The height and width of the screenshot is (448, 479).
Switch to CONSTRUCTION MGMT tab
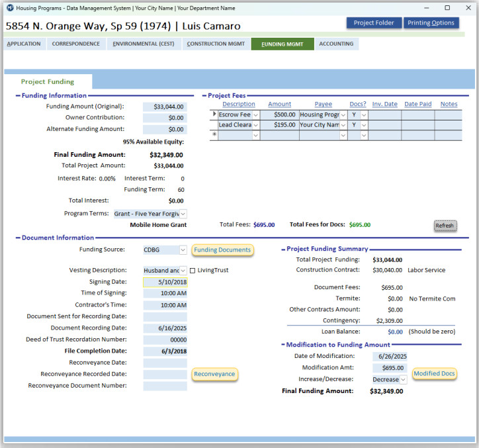click(216, 44)
